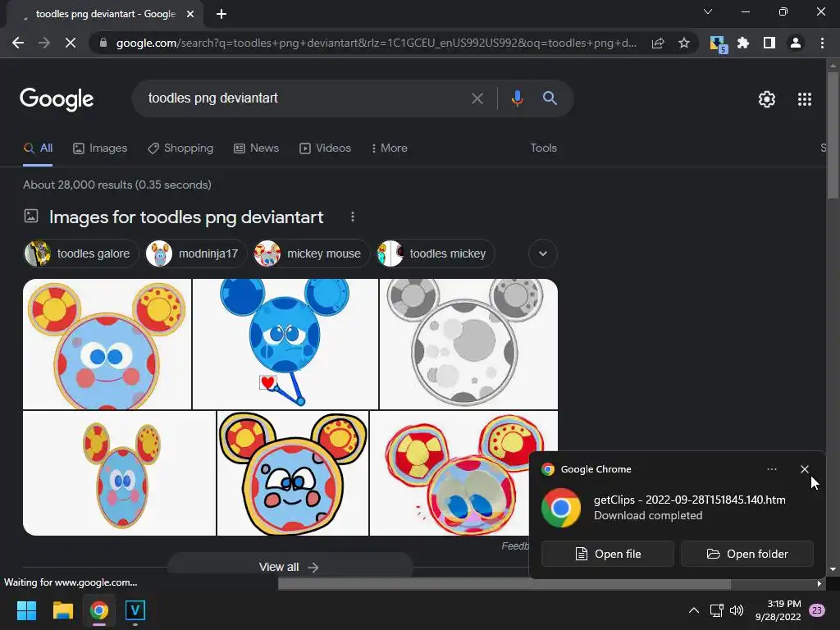Open the smiling red-eared Toodles image
Screen dimensions: 840x630
point(107,344)
